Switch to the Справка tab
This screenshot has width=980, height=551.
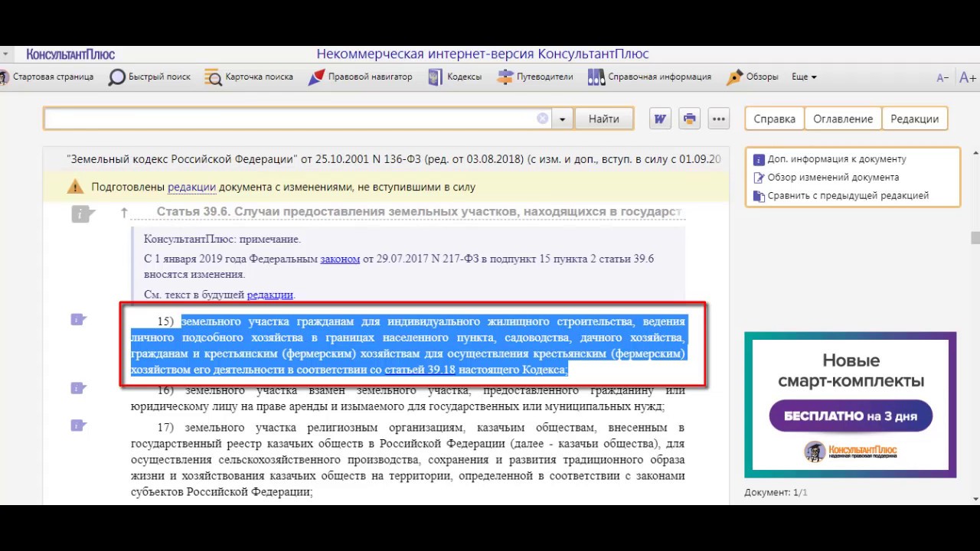[x=774, y=119]
